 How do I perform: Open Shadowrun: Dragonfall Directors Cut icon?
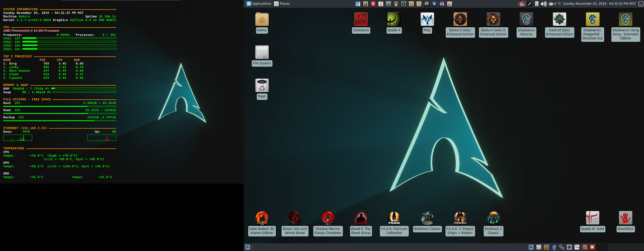593,19
